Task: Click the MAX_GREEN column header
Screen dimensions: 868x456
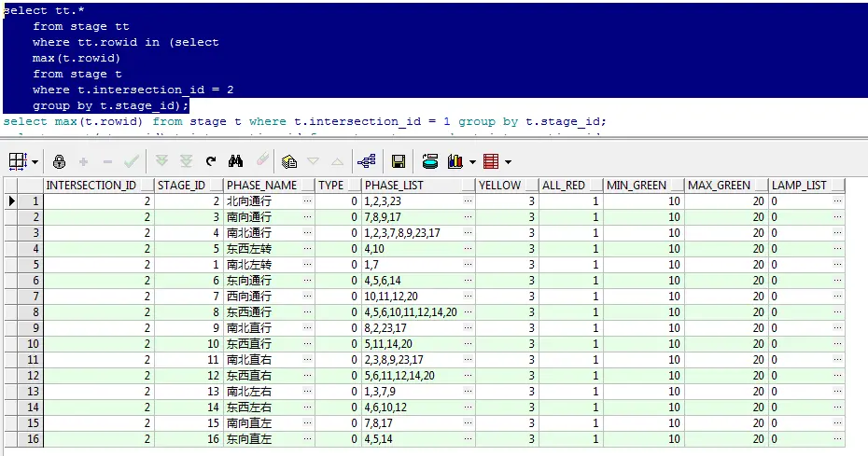Action: [719, 186]
